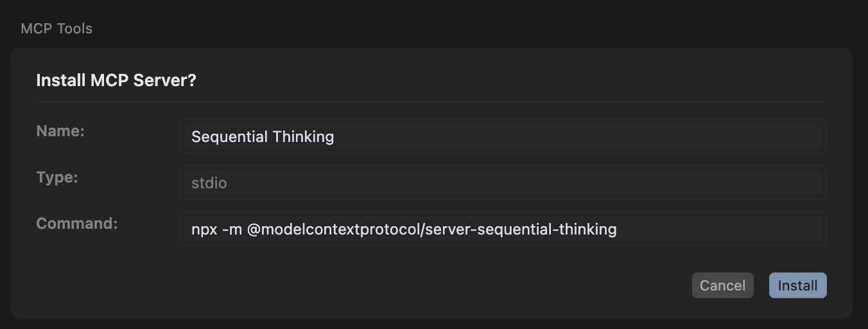Click "@modelcontextprotocol" in the command text
This screenshot has width=868, height=329.
coord(333,229)
